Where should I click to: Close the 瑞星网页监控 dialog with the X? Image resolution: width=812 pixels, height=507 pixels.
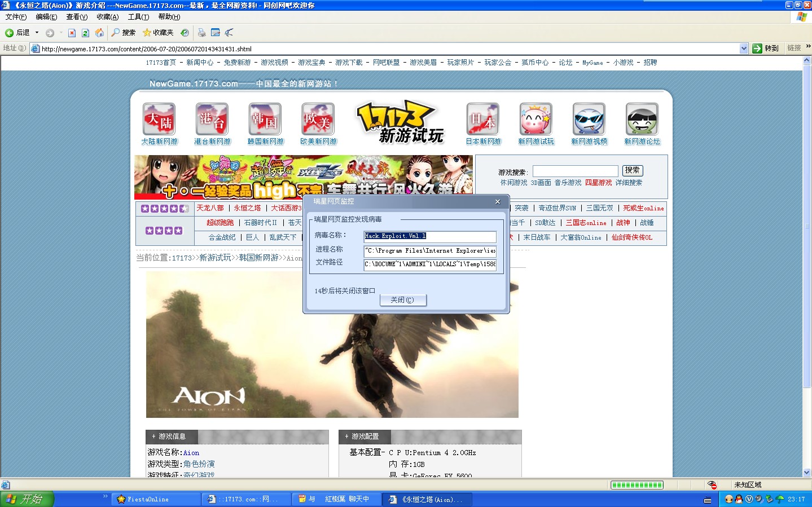[x=497, y=201]
